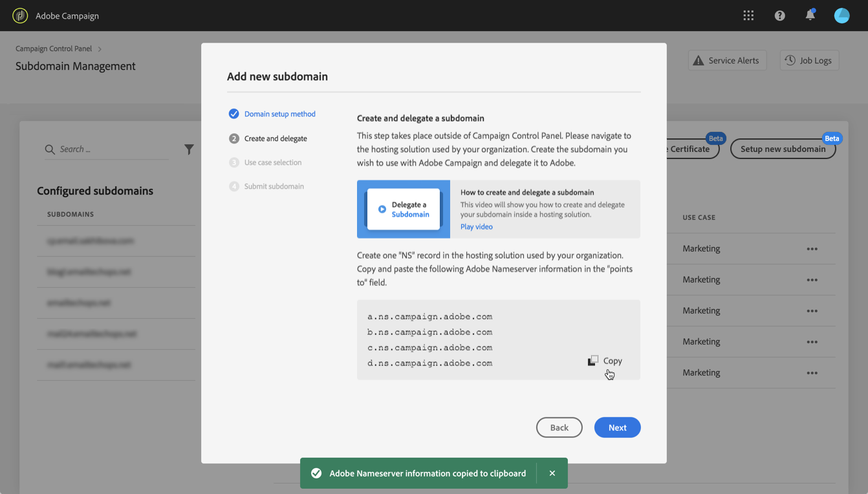This screenshot has height=494, width=868.
Task: Click the Play video link
Action: pos(477,227)
